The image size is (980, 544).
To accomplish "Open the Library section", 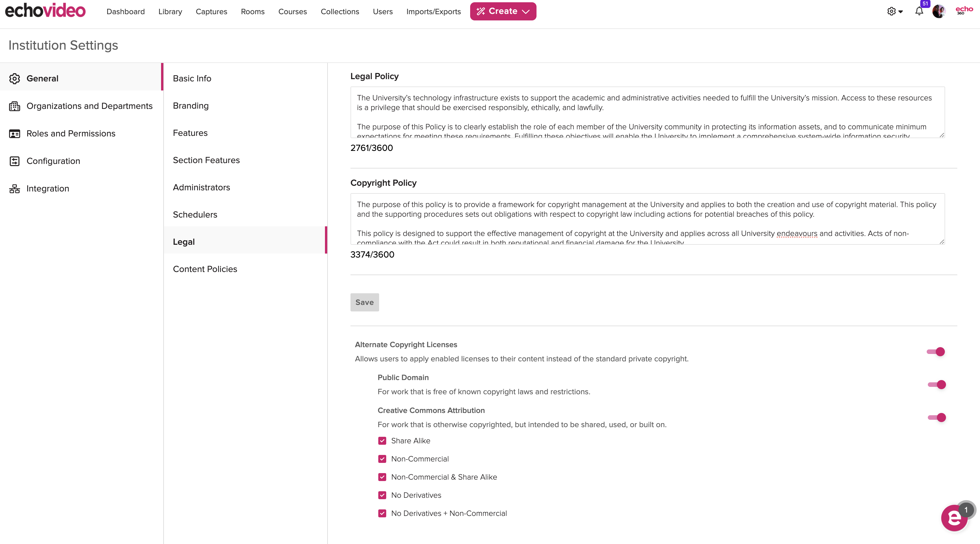I will (169, 11).
